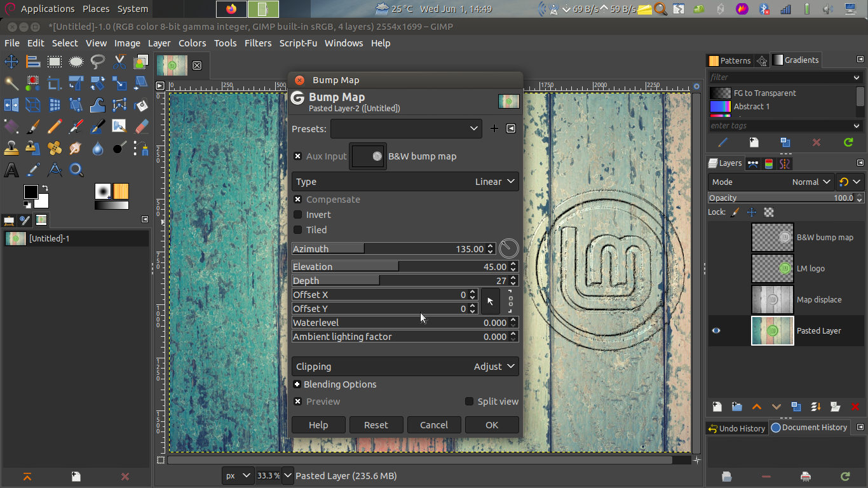868x488 pixels.
Task: Pick the Text tool
Action: pos(11,170)
